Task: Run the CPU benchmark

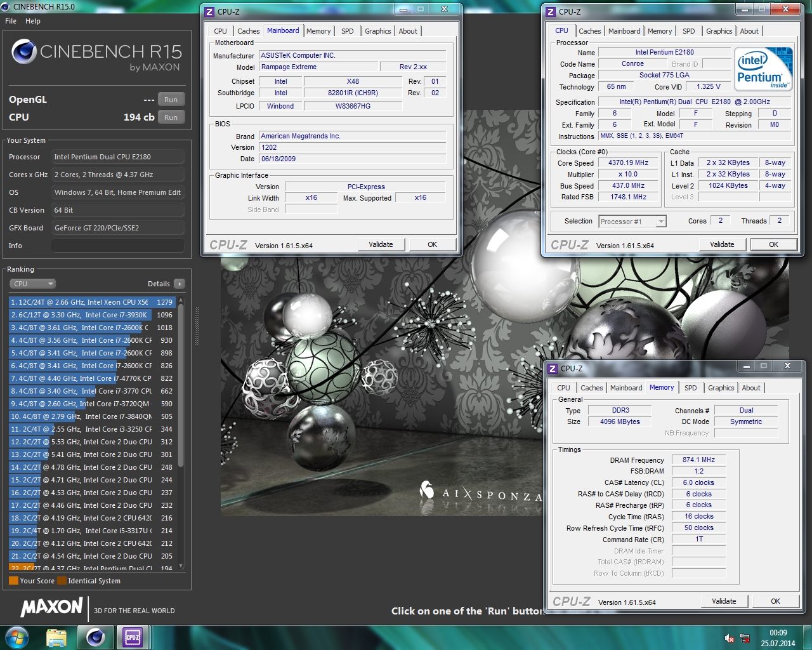Action: pos(171,117)
